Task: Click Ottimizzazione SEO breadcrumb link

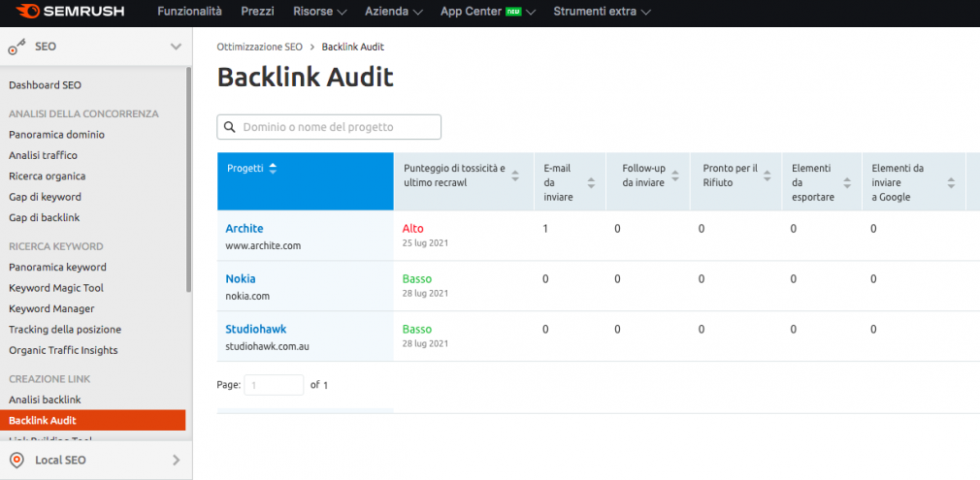Action: (259, 47)
